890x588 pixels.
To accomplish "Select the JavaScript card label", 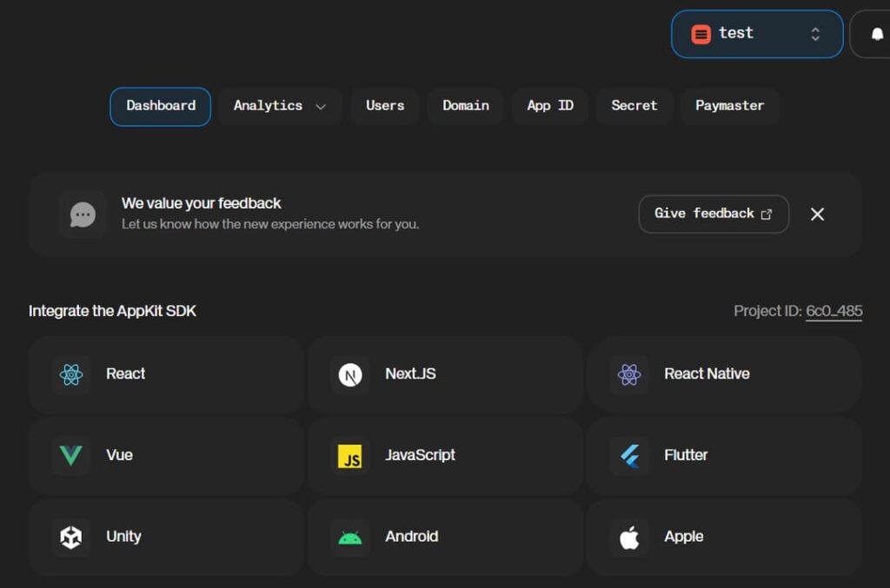I will pyautogui.click(x=420, y=455).
